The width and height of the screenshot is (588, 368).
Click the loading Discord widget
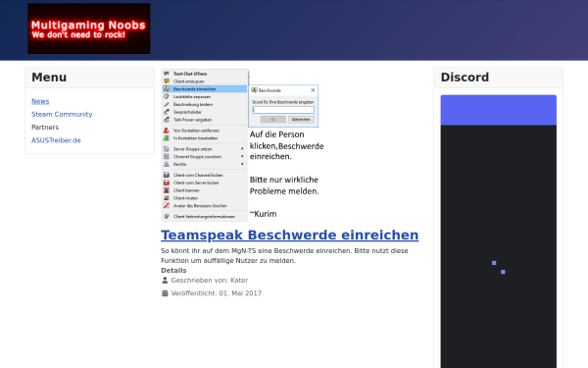coord(499,232)
